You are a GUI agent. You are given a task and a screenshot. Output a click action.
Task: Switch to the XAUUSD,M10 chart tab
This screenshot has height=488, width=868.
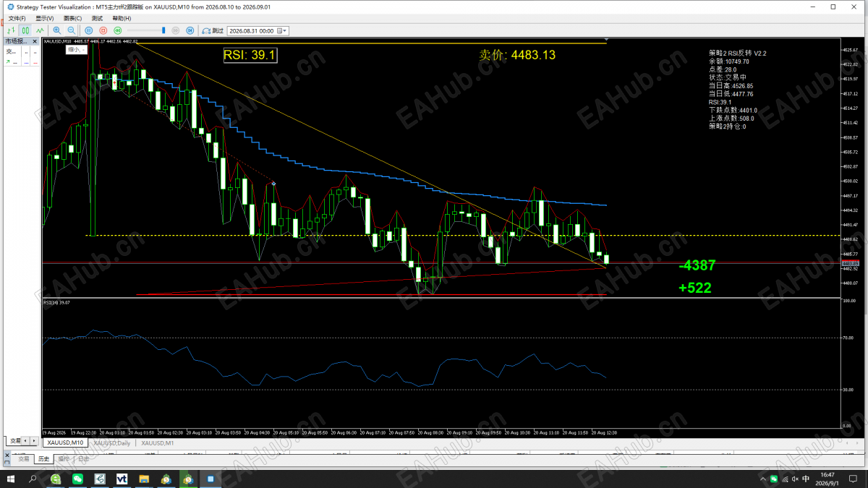66,442
